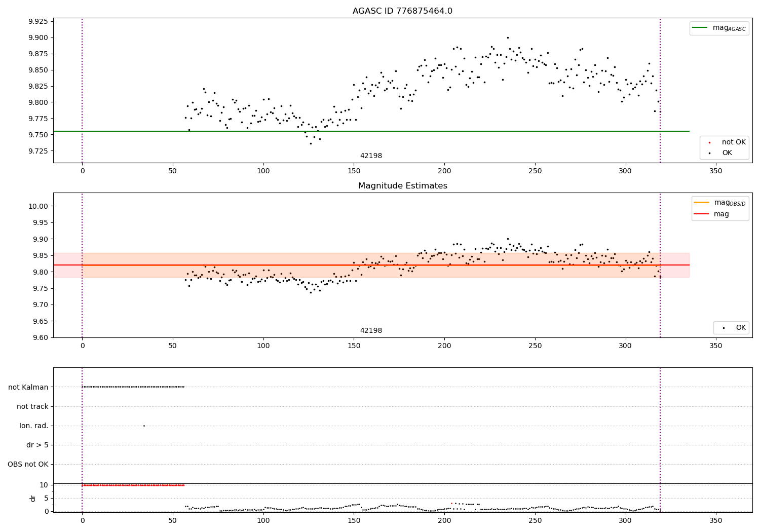The image size is (760, 532).
Task: Click the 'Magnitude Estimates' plot title
Action: click(402, 186)
